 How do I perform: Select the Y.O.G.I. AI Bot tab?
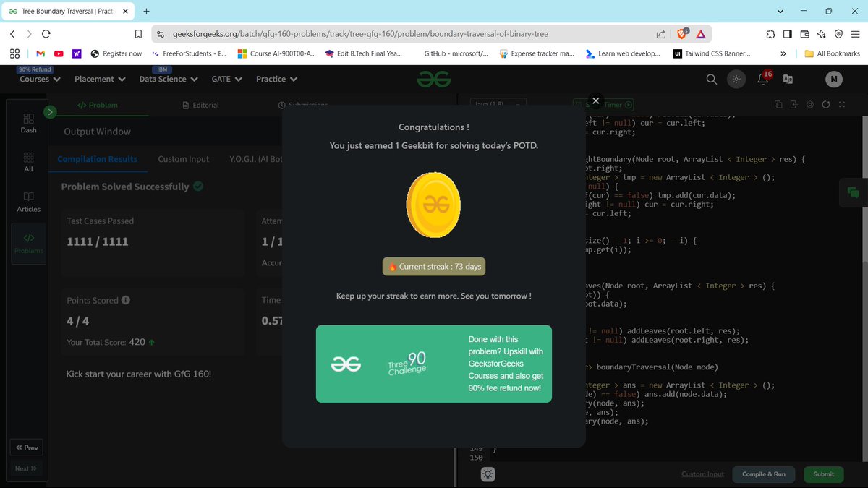tap(256, 159)
